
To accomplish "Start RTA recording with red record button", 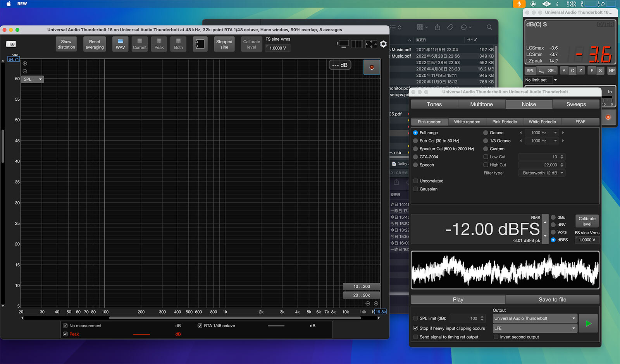I will pos(372,67).
